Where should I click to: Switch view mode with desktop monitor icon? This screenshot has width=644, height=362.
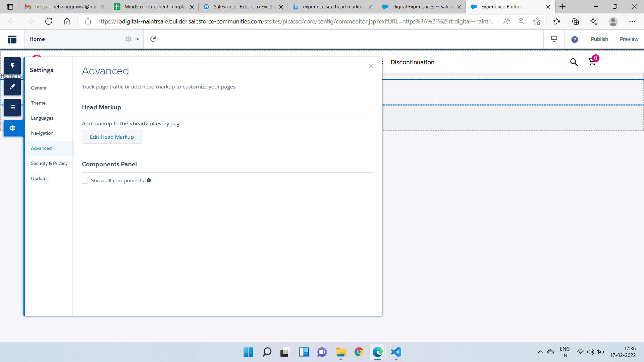[554, 39]
